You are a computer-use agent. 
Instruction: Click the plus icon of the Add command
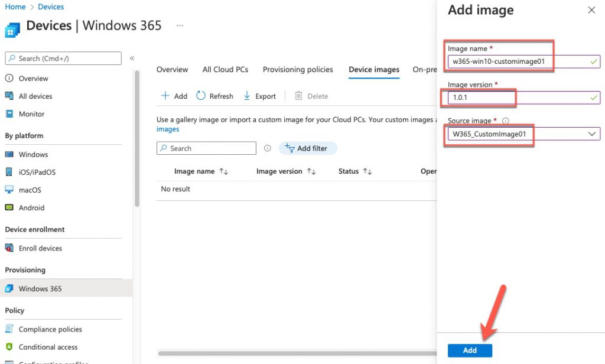click(165, 95)
